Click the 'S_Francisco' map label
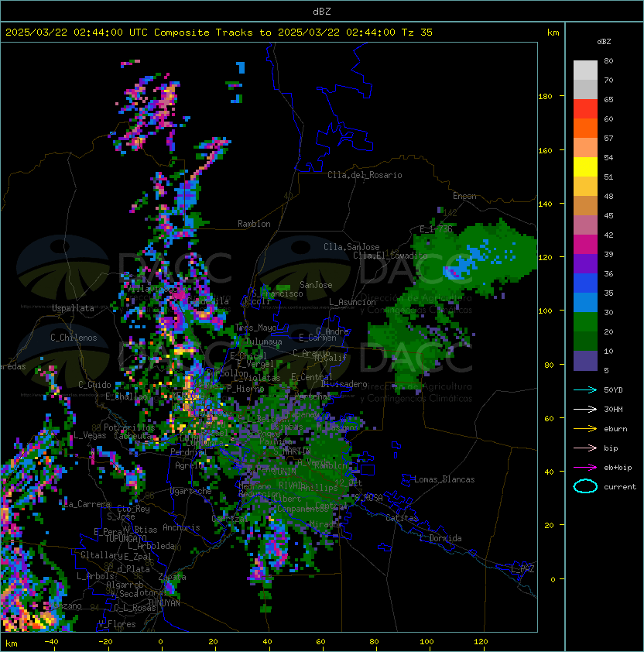644x652 pixels. coord(277,293)
